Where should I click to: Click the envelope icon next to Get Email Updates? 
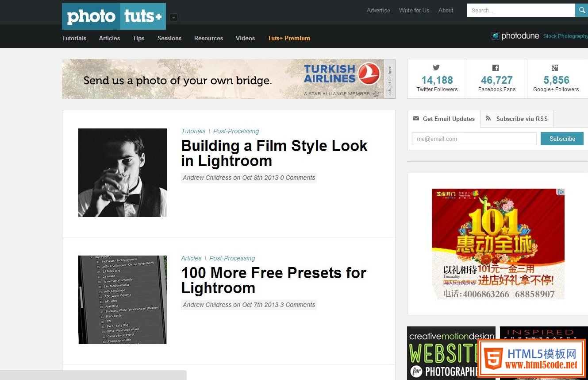pyautogui.click(x=416, y=118)
